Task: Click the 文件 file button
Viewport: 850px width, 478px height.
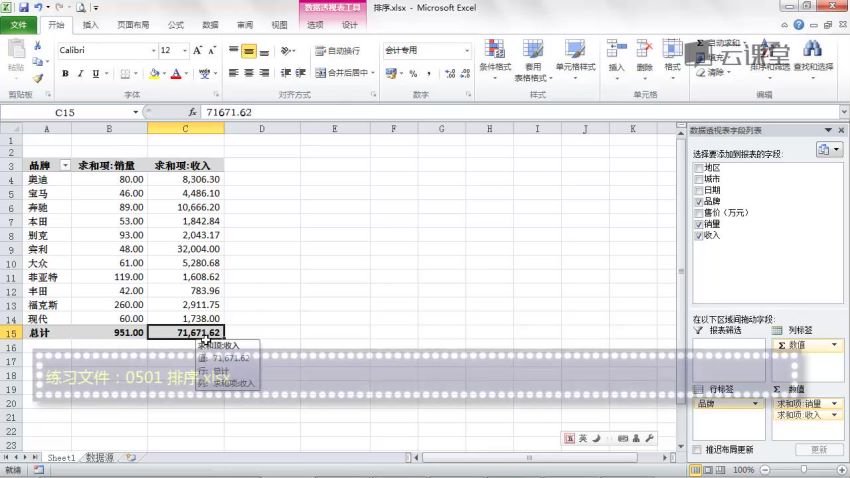Action: pyautogui.click(x=19, y=25)
